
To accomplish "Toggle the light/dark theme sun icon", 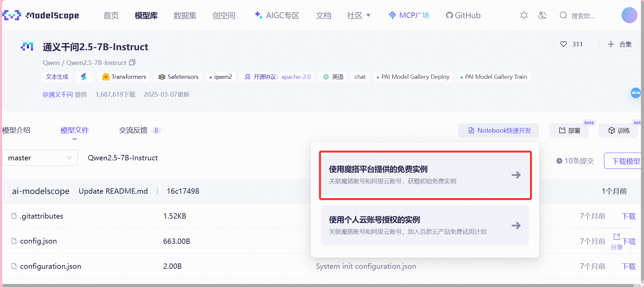I will pyautogui.click(x=524, y=15).
